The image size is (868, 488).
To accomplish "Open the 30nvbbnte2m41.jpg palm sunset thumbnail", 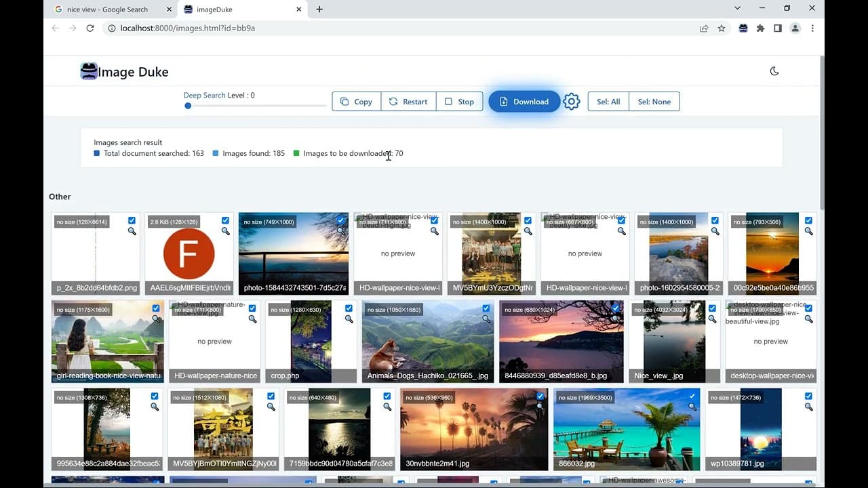I will [x=474, y=429].
